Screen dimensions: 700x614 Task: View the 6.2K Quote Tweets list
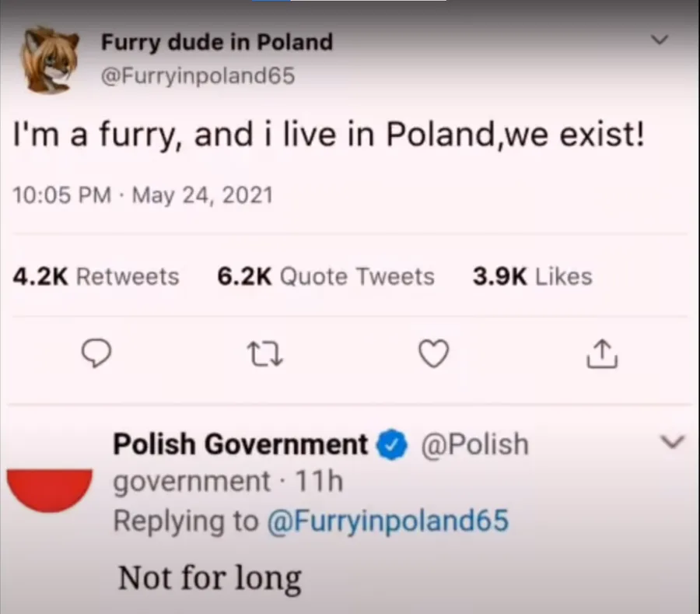tap(325, 276)
